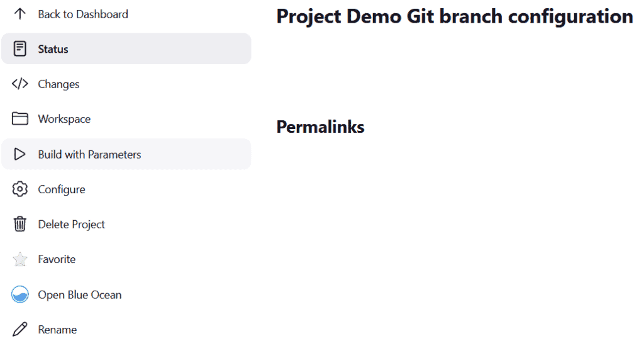Screen dimensions: 644x341
Task: Choose Rename from sidebar
Action: tap(57, 330)
